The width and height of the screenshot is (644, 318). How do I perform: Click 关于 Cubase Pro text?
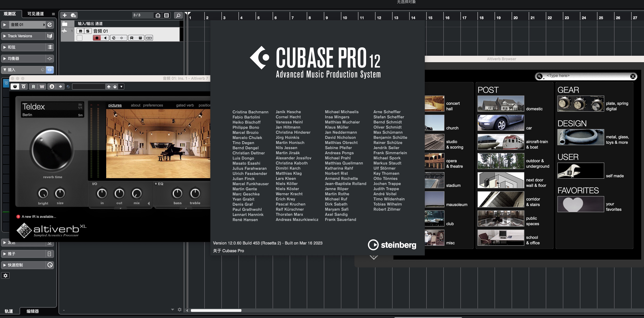228,251
